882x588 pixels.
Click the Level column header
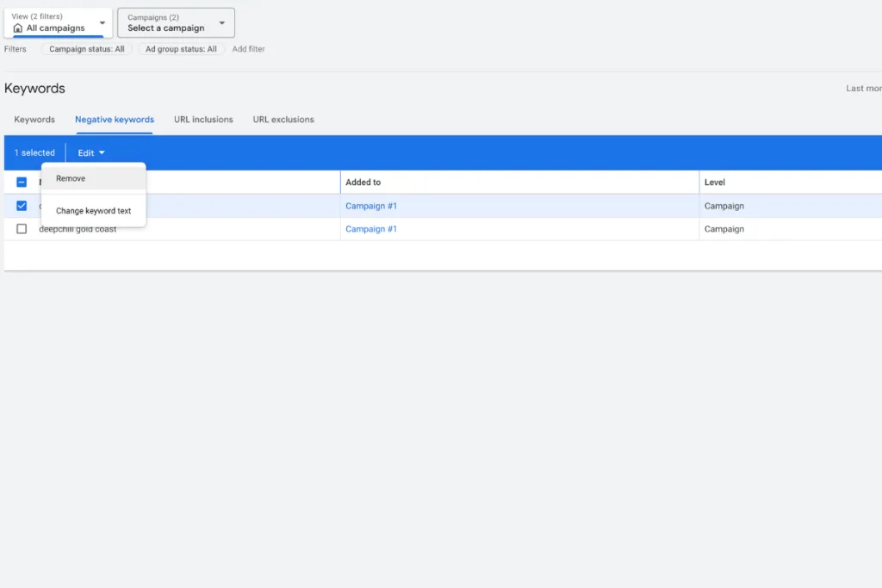[715, 183]
